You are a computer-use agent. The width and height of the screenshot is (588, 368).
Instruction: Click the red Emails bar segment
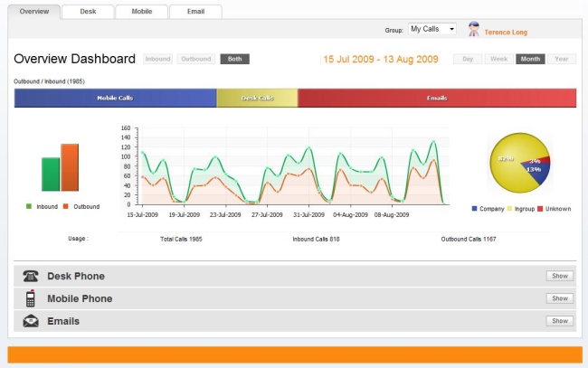tap(437, 99)
